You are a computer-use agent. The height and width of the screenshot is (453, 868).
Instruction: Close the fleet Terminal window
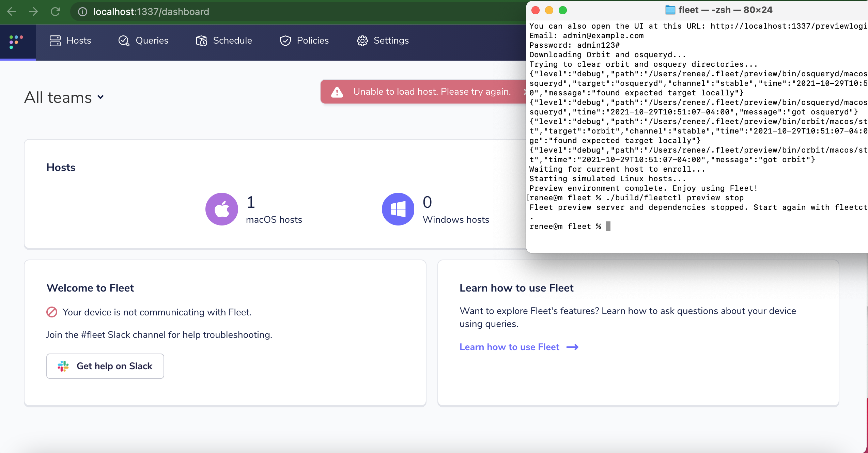point(536,10)
